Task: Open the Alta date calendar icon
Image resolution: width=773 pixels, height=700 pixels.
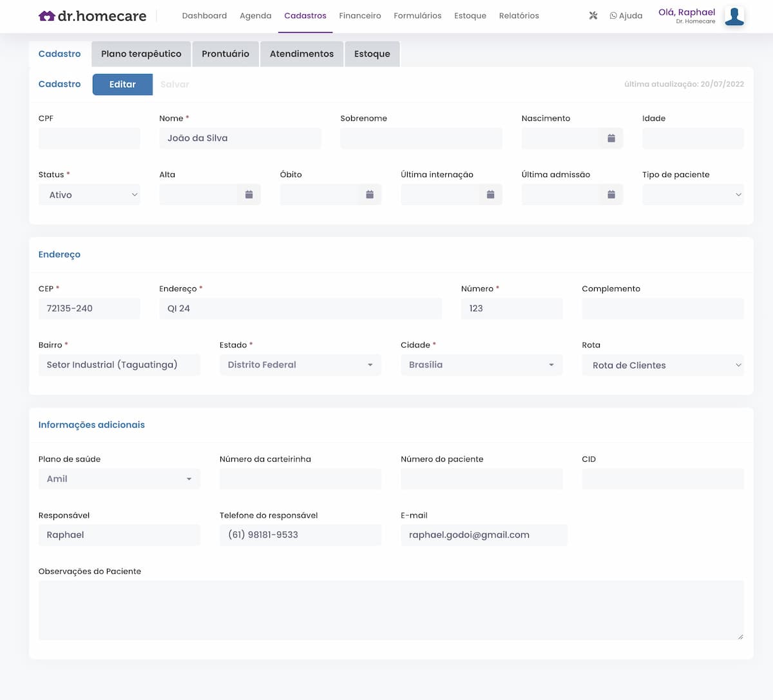Action: [249, 194]
